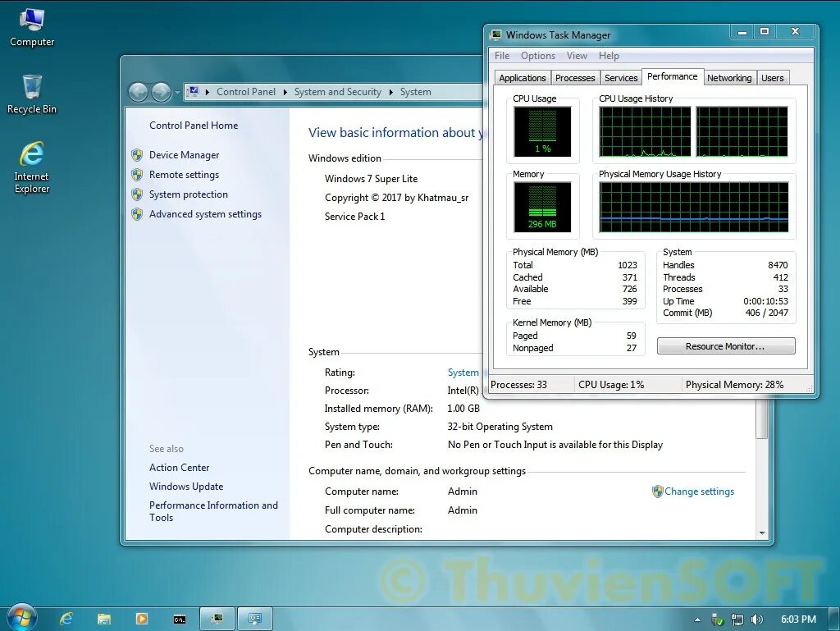Expand the arrow before Control Panel breadcrumb
This screenshot has width=840, height=631.
point(207,92)
